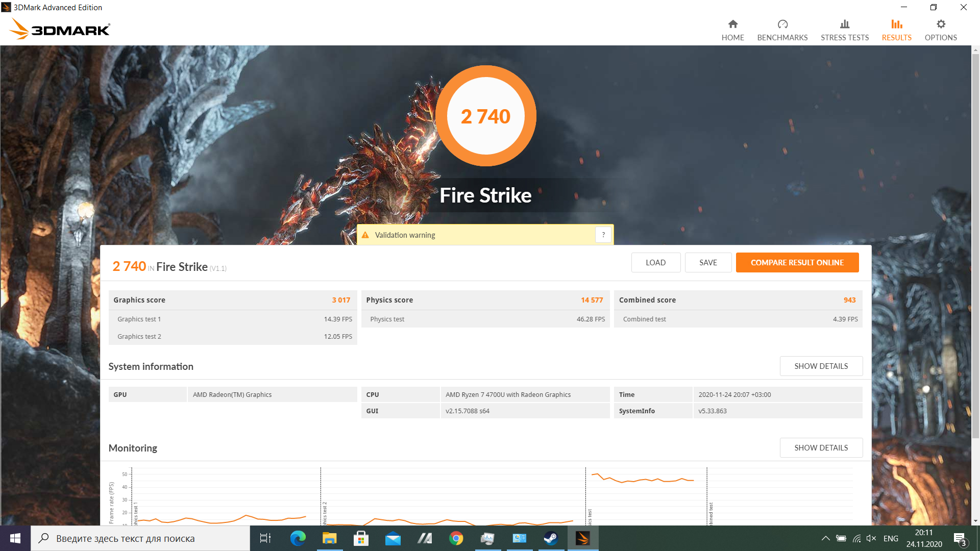Screen dimensions: 980x551
Task: Click the 3DMark logo in header
Action: [60, 29]
